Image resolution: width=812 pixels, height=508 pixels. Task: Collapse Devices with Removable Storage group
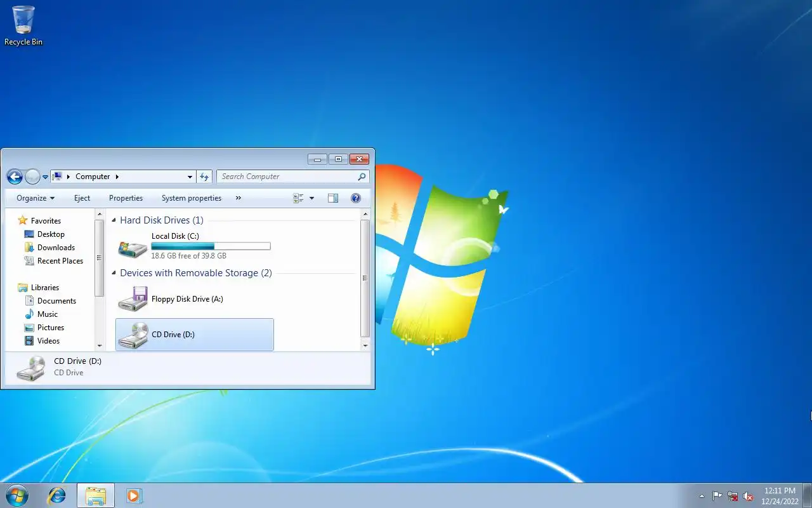[x=114, y=273]
